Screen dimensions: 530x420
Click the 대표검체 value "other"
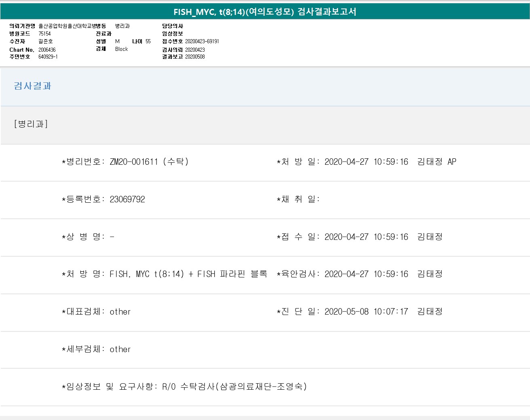pyautogui.click(x=120, y=312)
